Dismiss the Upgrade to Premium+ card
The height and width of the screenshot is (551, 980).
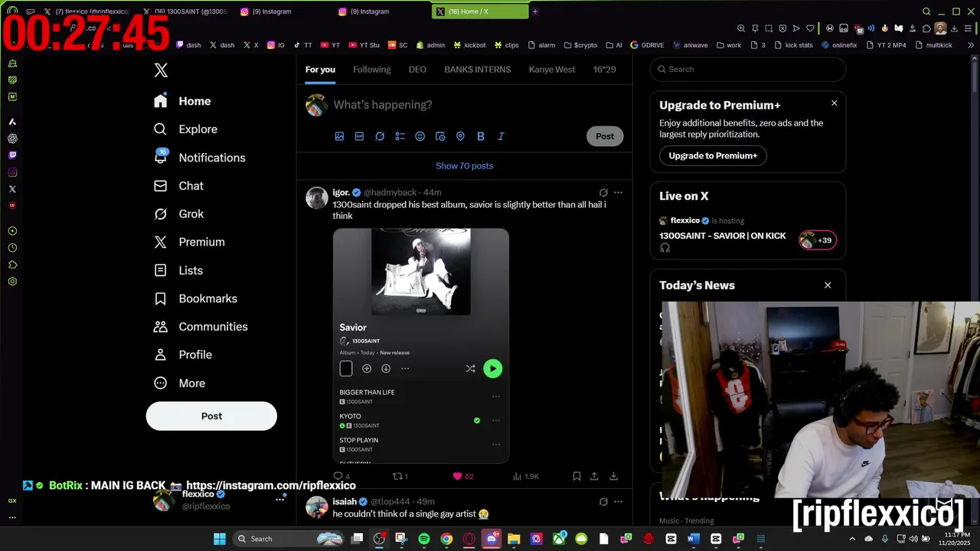[x=835, y=103]
